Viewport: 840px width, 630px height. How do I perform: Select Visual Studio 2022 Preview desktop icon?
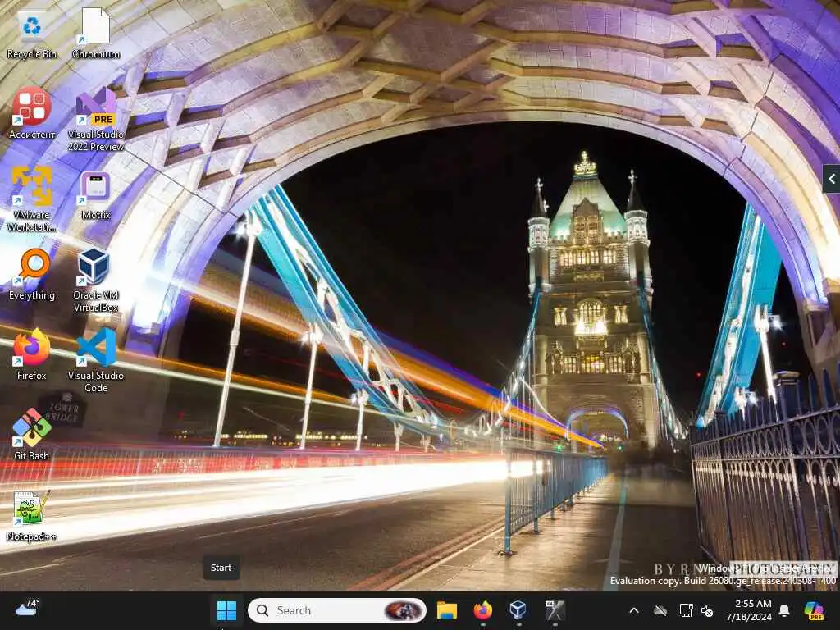tap(96, 120)
